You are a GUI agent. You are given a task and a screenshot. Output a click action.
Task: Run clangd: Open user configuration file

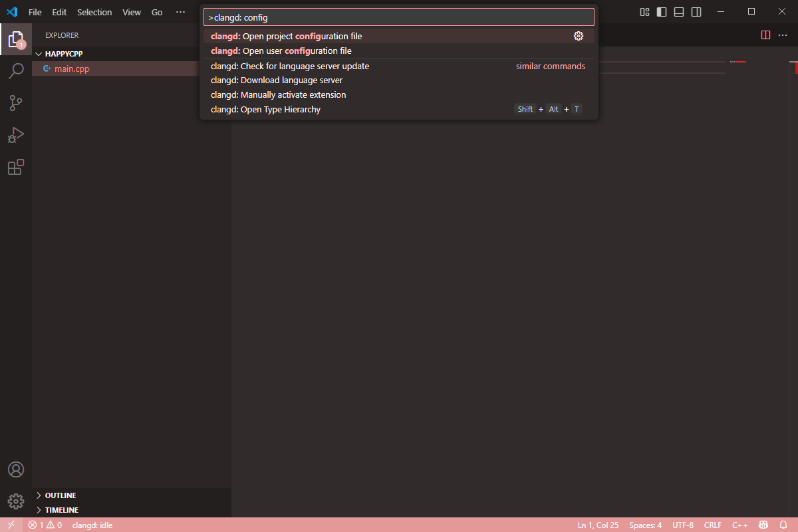click(x=399, y=51)
